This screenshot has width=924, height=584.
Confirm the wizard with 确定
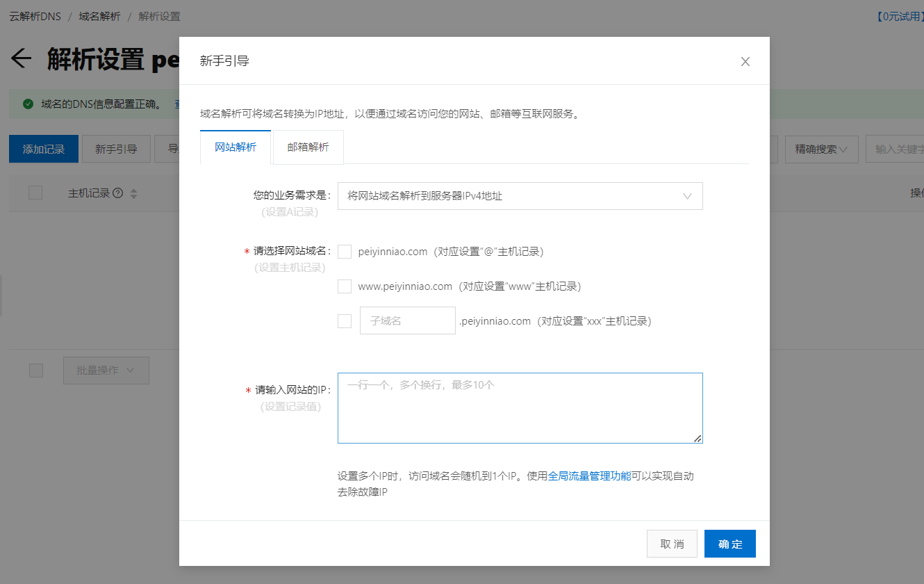point(729,544)
